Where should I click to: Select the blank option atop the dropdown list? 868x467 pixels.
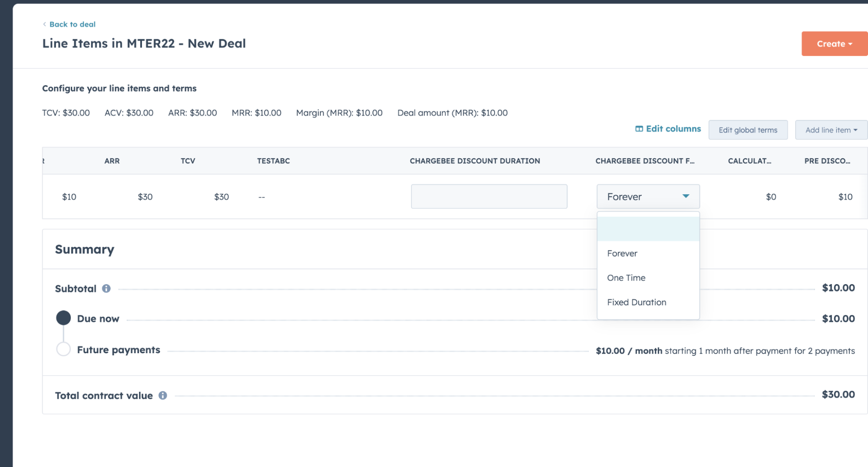pos(648,228)
